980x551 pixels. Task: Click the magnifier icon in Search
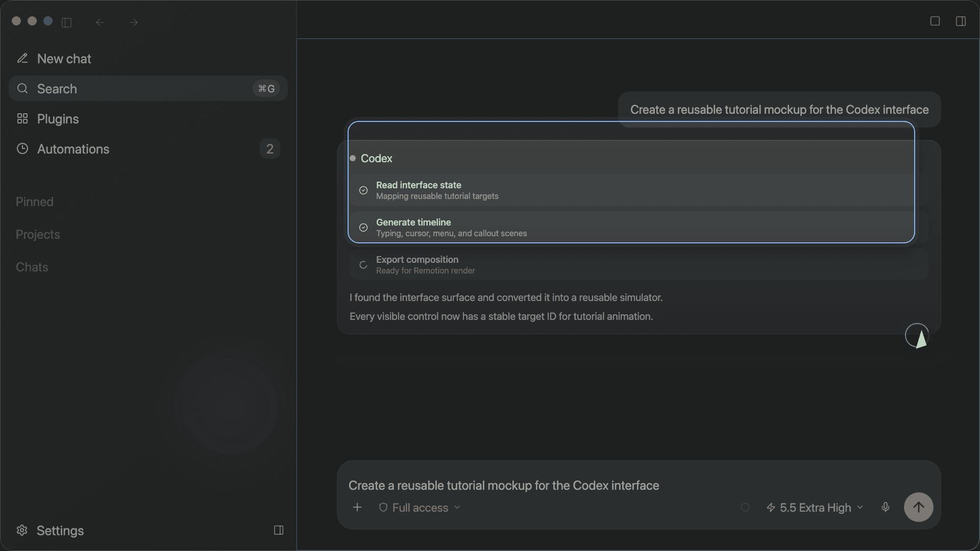[22, 88]
